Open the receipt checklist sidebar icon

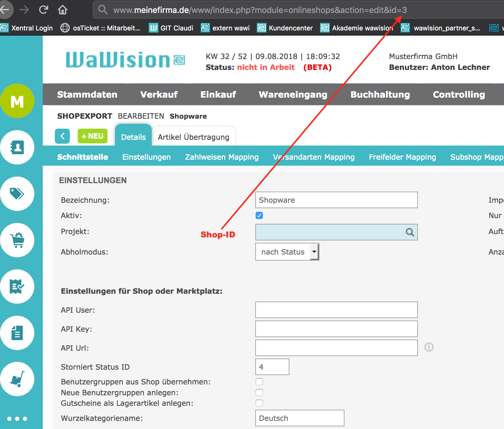[x=17, y=287]
